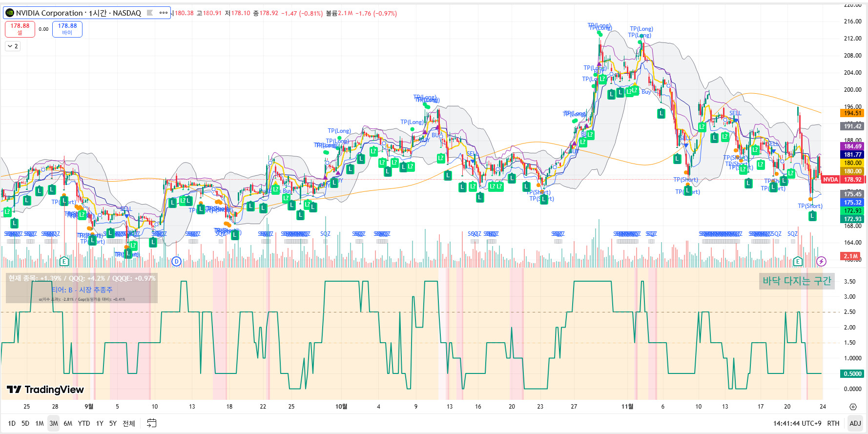The image size is (868, 434).
Task: Click the 200.00 price scale value
Action: [852, 90]
